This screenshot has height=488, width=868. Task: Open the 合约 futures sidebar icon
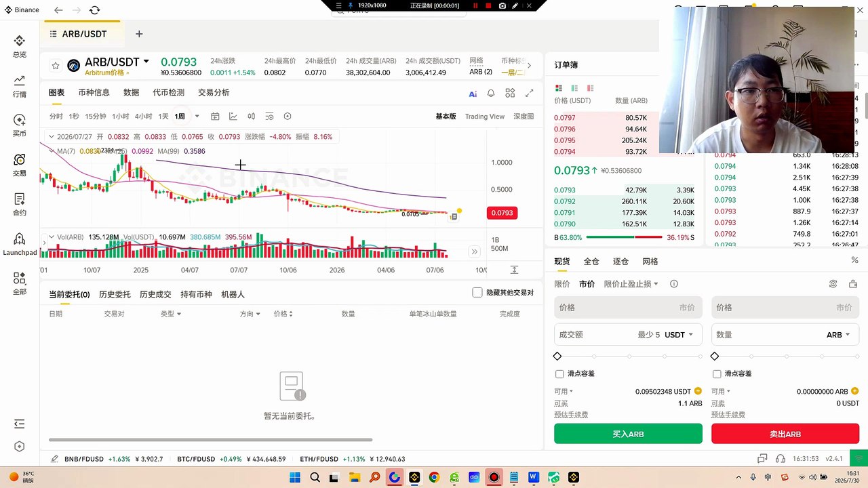tap(19, 205)
